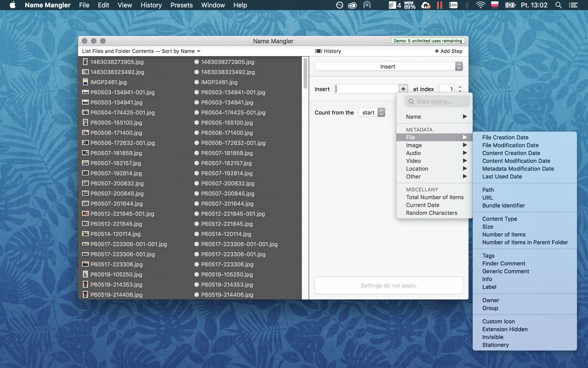Image resolution: width=588 pixels, height=368 pixels.
Task: Click the Add Step button
Action: (x=449, y=51)
